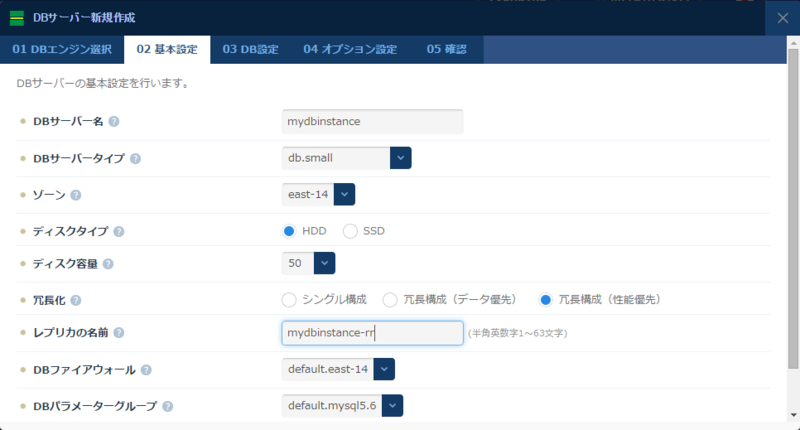The height and width of the screenshot is (430, 800).
Task: Click scrollbar up arrow
Action: (x=793, y=43)
